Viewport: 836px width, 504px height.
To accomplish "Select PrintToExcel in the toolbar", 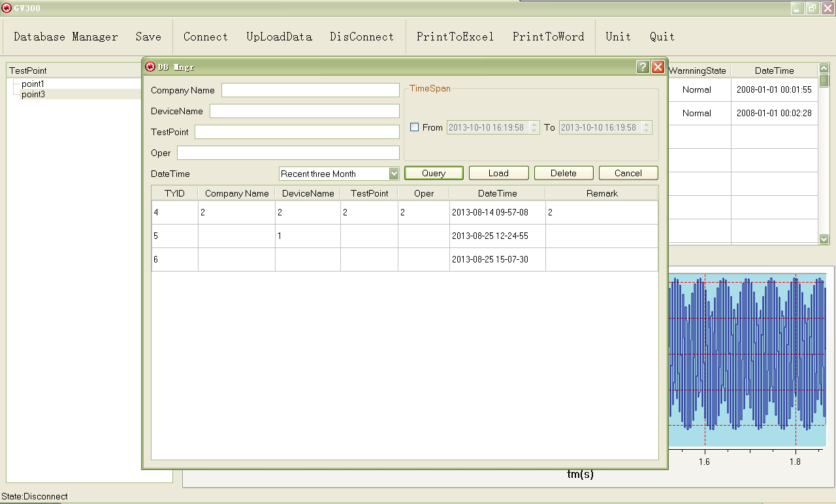I will click(x=455, y=37).
